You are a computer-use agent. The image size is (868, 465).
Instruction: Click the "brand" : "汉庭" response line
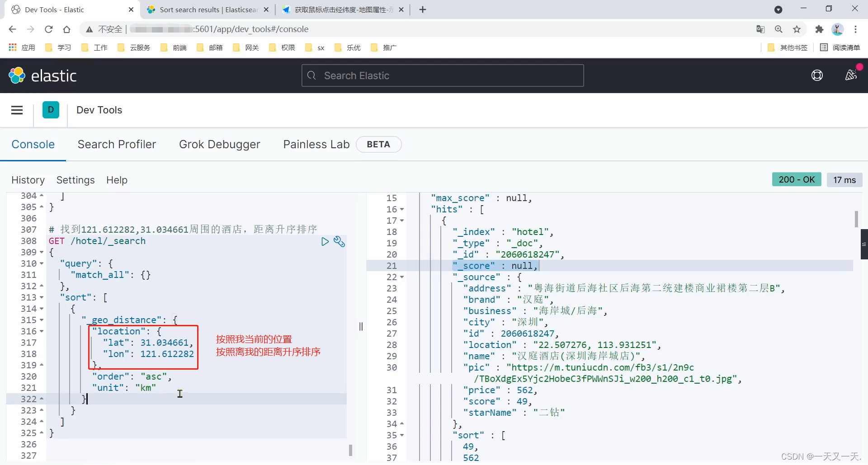pyautogui.click(x=508, y=300)
